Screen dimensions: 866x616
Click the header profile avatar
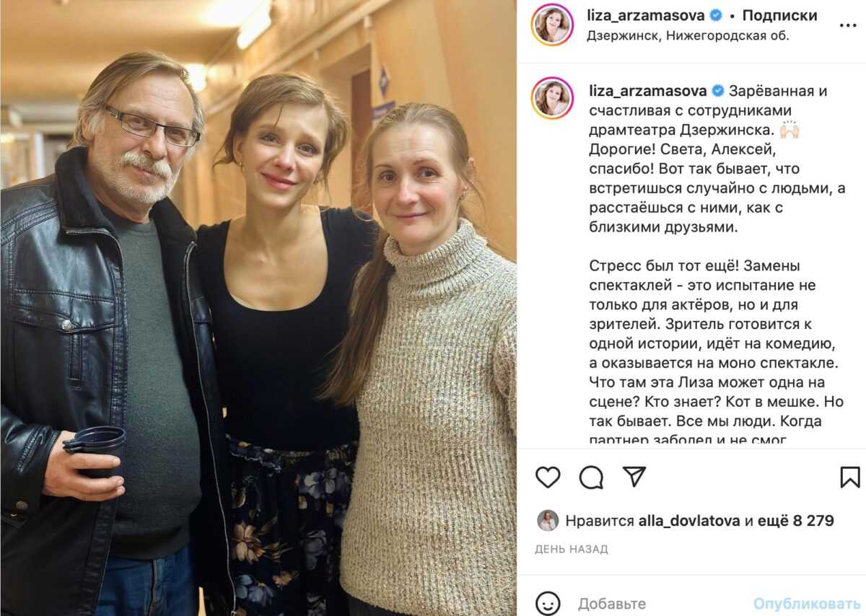[552, 25]
